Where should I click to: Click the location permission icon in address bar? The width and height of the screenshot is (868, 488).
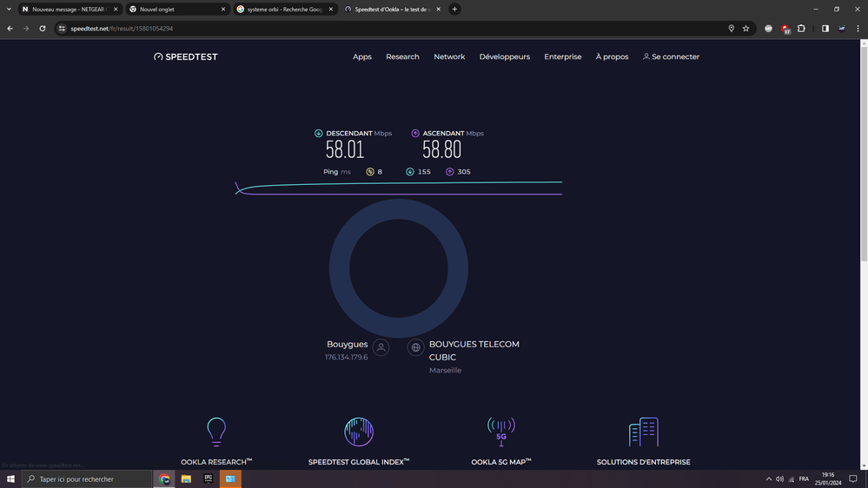click(x=732, y=28)
